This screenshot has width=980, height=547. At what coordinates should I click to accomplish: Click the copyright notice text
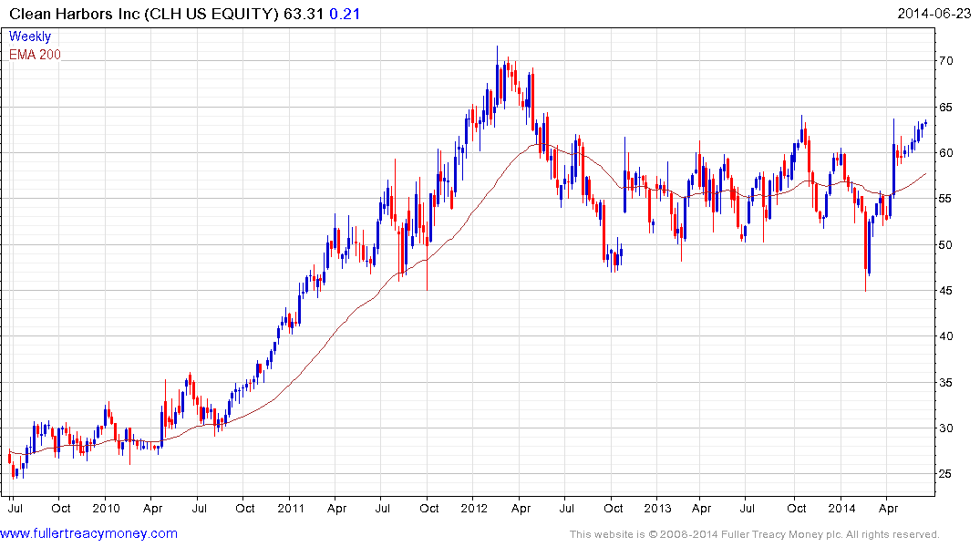755,534
